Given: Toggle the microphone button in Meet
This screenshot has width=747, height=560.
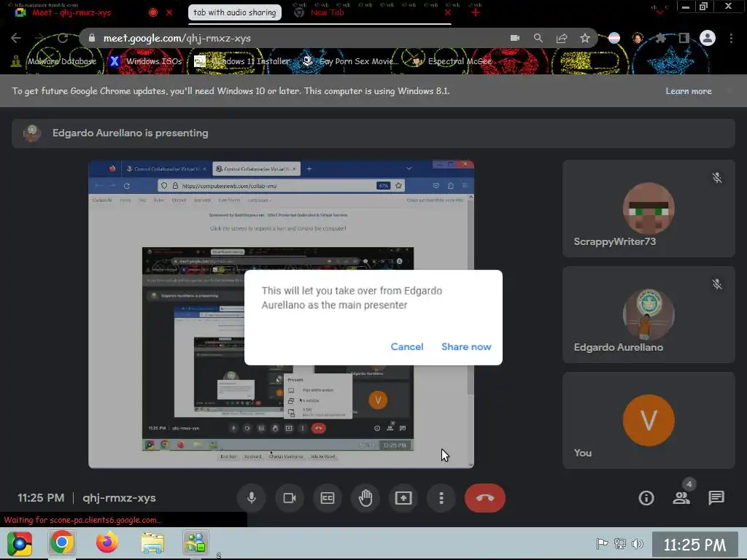Looking at the screenshot, I should pyautogui.click(x=252, y=498).
